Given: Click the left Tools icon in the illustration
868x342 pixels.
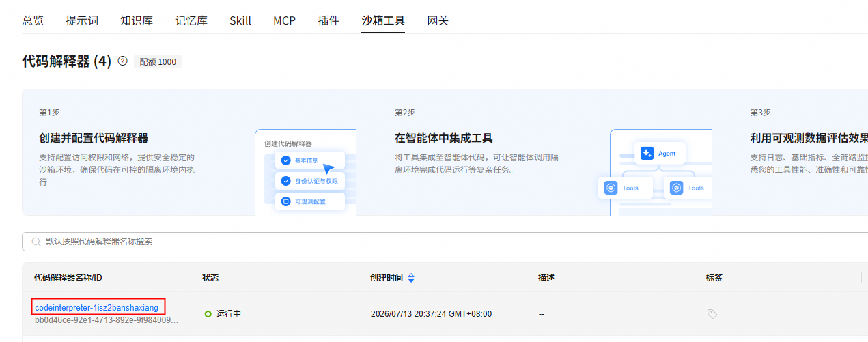Looking at the screenshot, I should 611,188.
